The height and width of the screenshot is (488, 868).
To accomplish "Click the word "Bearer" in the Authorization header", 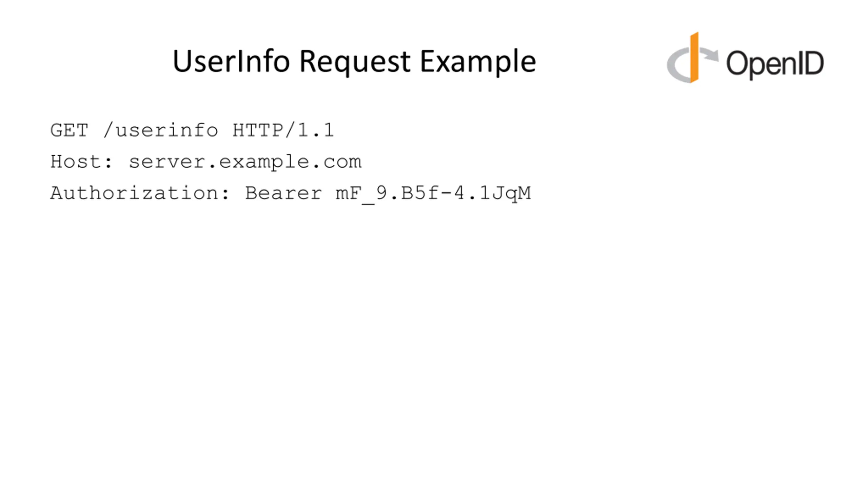I will click(x=283, y=193).
